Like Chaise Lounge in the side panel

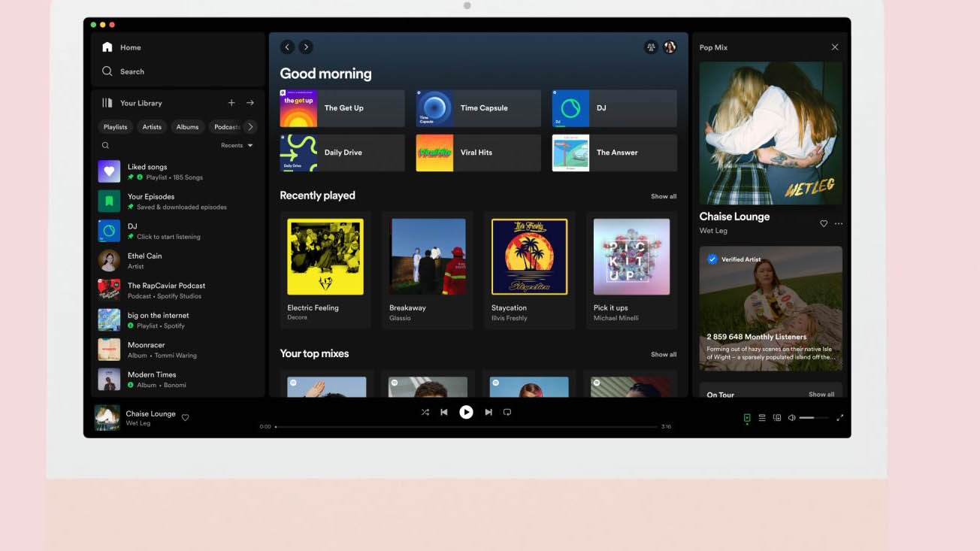click(x=824, y=223)
